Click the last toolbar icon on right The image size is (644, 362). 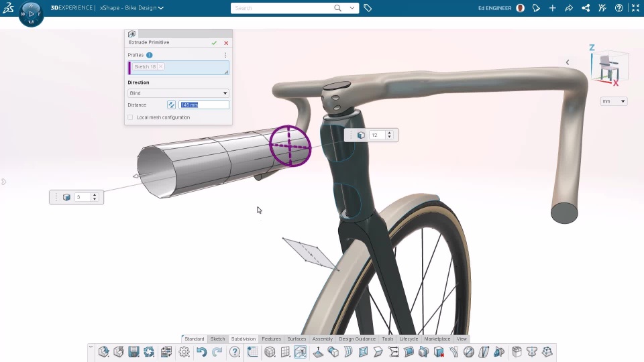point(547,352)
